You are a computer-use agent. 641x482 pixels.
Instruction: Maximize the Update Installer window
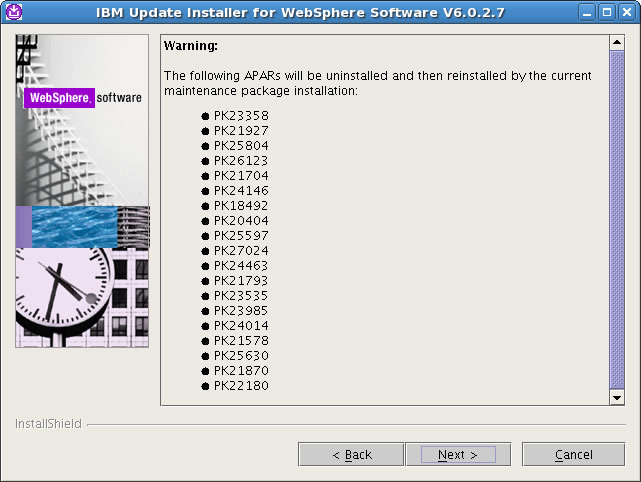(x=607, y=12)
